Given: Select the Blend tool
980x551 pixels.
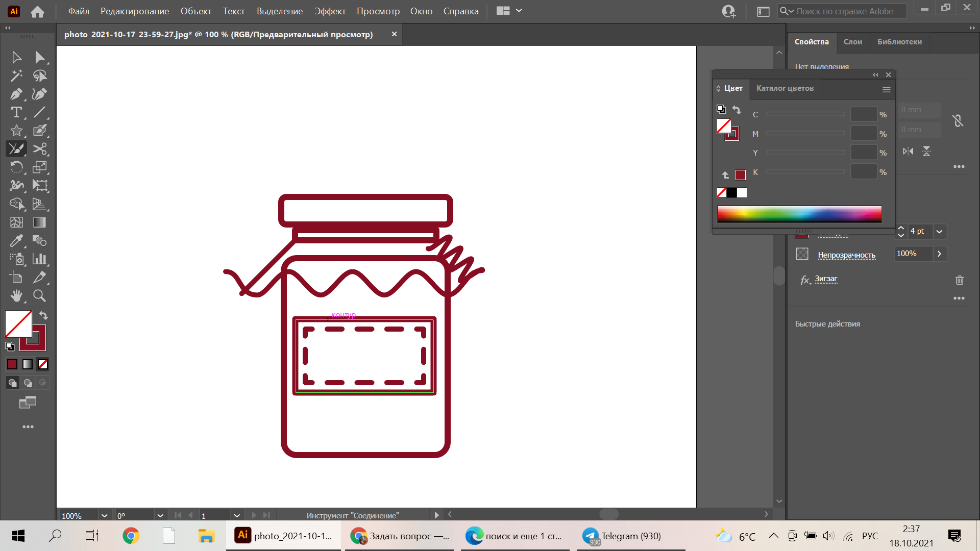Looking at the screenshot, I should (x=39, y=241).
